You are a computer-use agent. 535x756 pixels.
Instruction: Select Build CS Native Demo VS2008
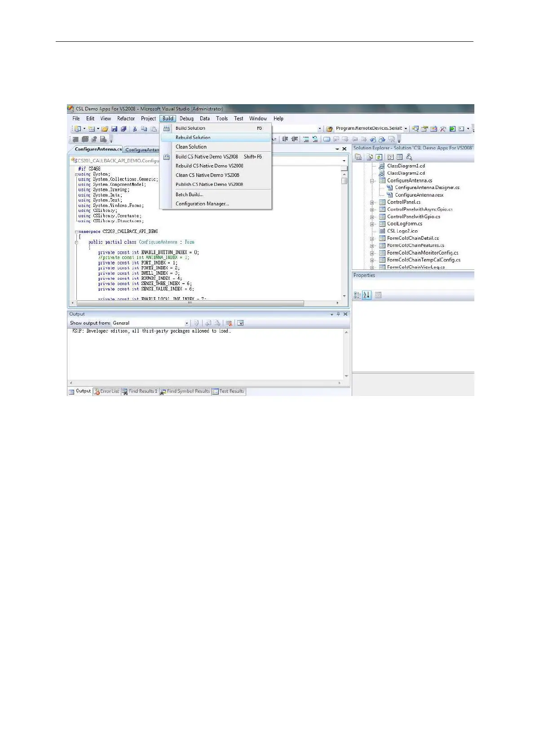216,157
